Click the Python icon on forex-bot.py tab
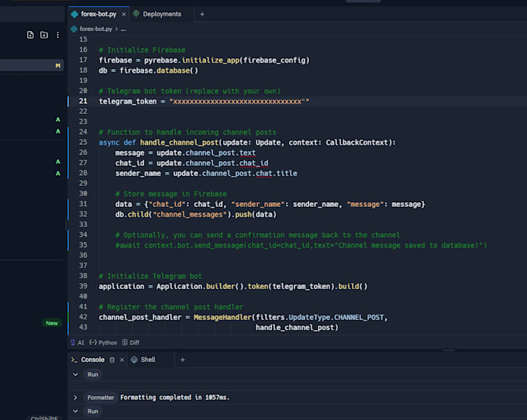527x420 pixels. click(74, 14)
